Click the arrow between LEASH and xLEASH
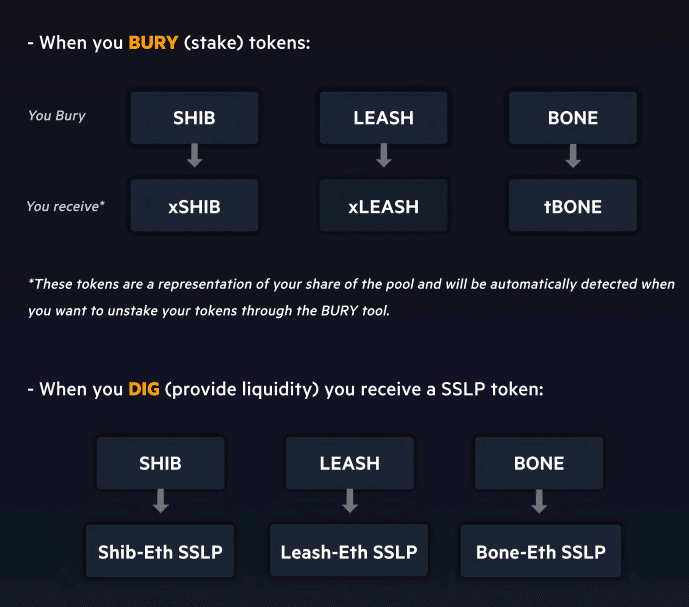 (384, 156)
